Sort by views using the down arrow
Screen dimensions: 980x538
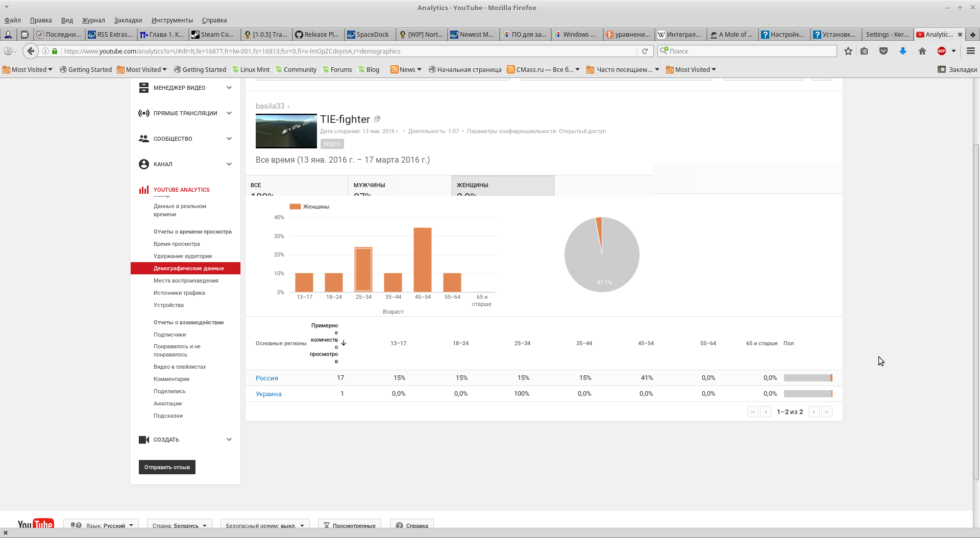[x=344, y=343]
